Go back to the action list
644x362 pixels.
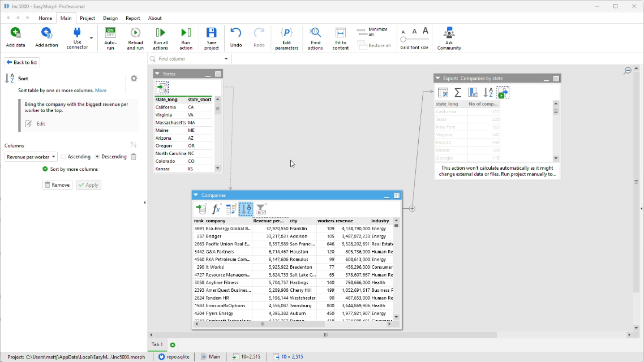coord(22,62)
